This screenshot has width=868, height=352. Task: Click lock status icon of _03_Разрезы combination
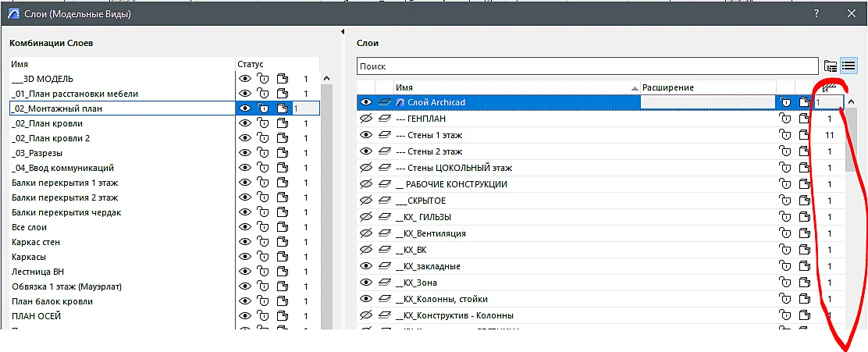tap(264, 153)
